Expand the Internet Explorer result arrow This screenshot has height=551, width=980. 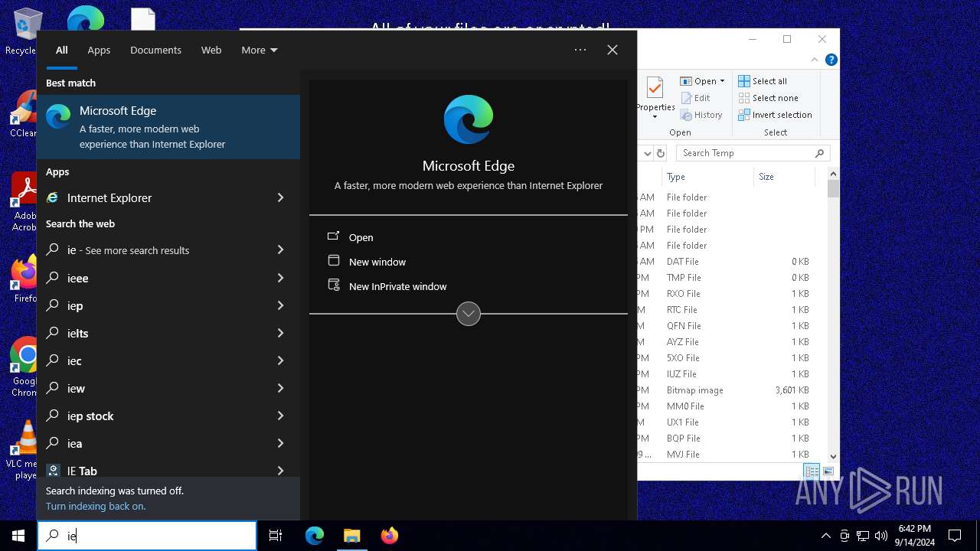[x=280, y=197]
